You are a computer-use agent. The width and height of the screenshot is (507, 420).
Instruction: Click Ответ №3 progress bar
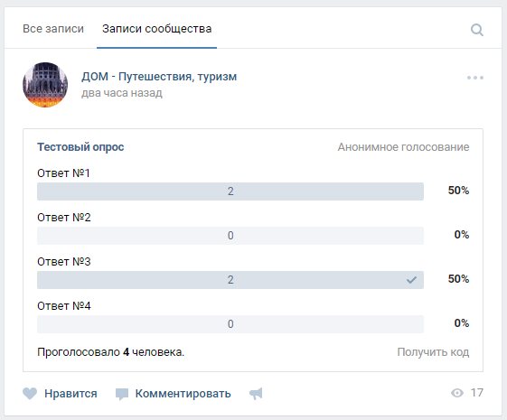click(230, 280)
